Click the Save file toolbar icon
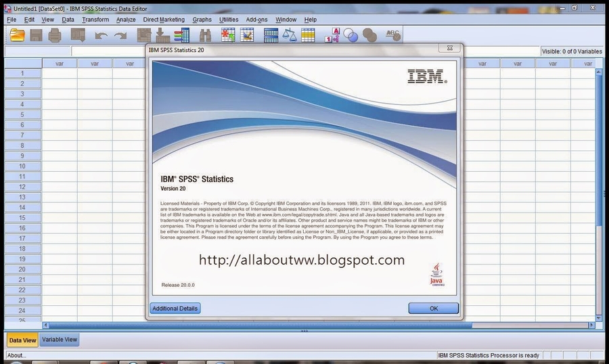Image resolution: width=609 pixels, height=364 pixels. (x=36, y=35)
